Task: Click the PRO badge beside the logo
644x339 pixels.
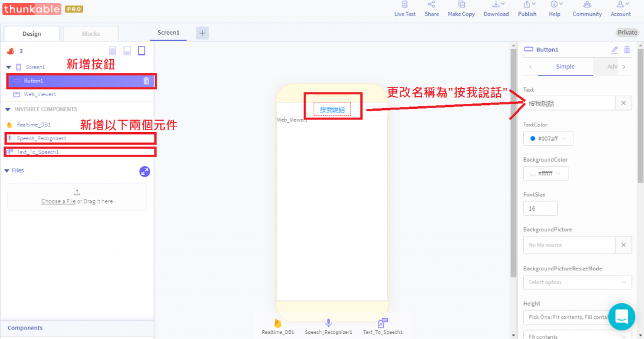Action: (x=74, y=9)
